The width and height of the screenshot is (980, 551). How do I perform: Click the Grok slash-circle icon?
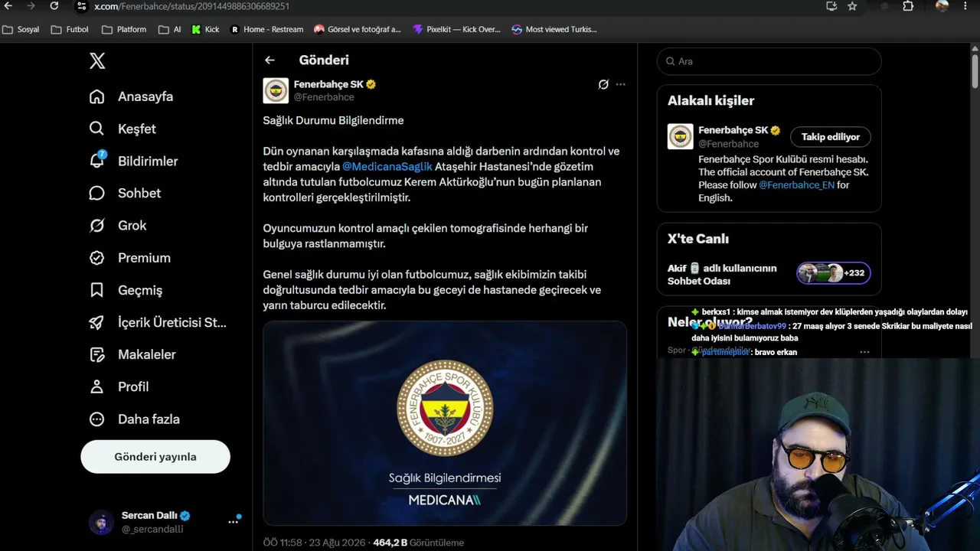[x=96, y=225]
